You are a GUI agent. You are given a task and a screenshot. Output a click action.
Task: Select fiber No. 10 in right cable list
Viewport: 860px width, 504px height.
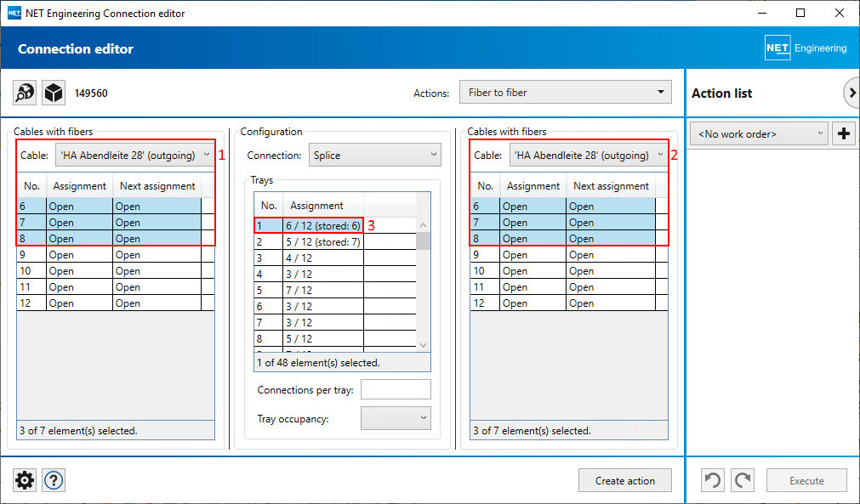point(569,270)
